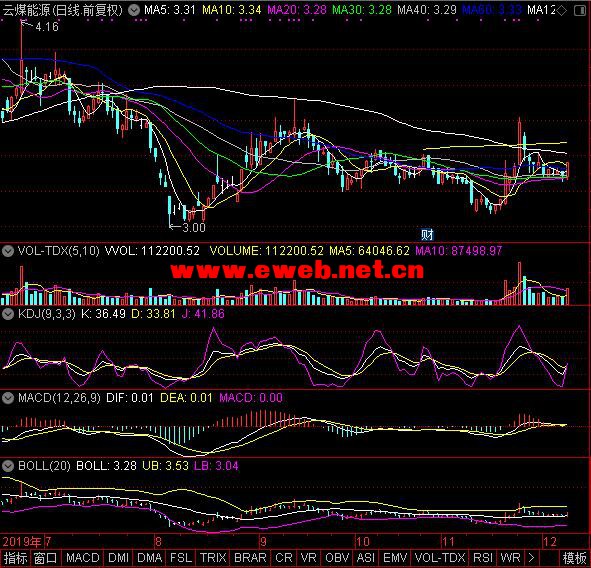
Task: Select the OBV indicator tab
Action: (x=337, y=558)
